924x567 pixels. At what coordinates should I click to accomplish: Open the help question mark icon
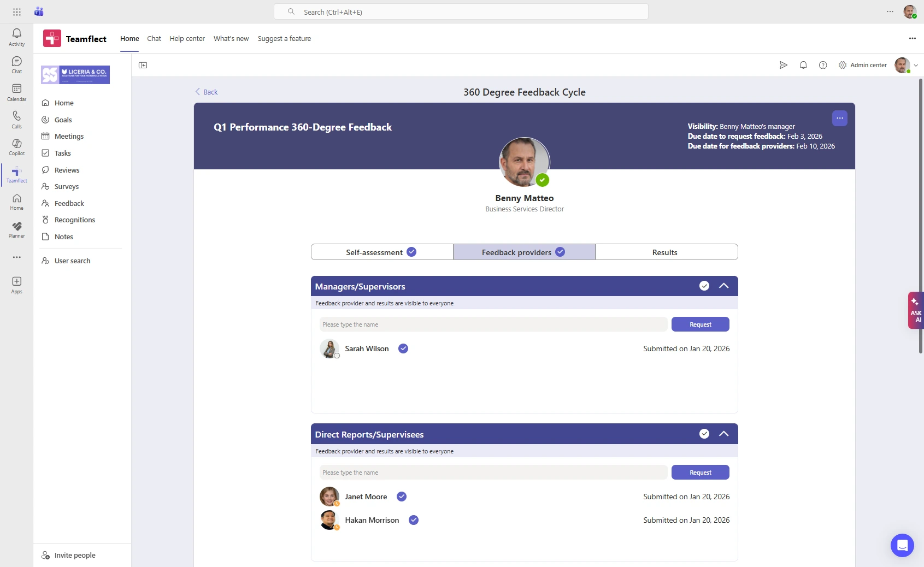[823, 65]
